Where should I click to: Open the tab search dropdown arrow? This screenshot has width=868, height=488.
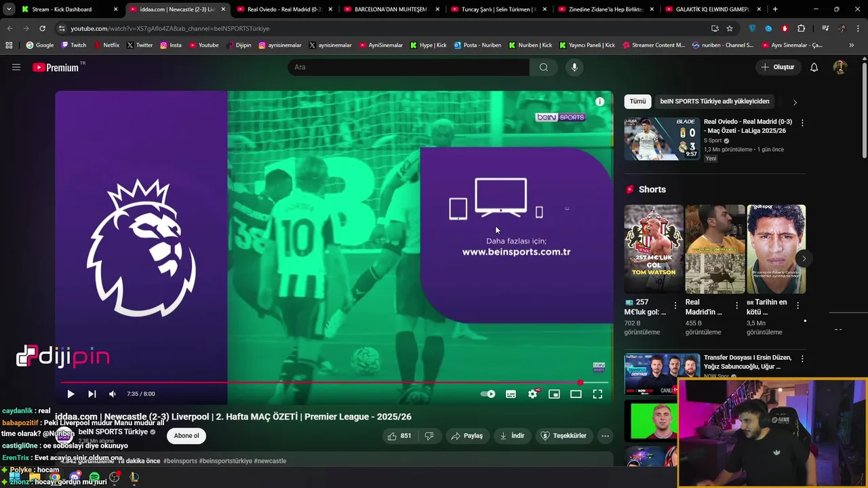click(9, 9)
